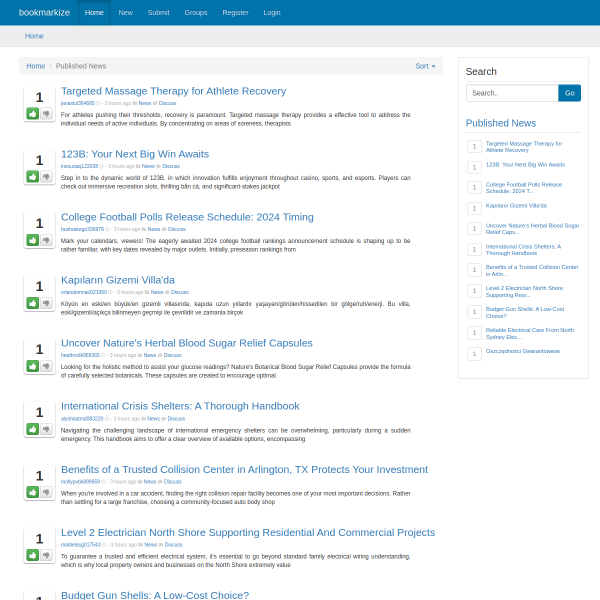Viewport: 600px width, 600px height.
Task: Downvote the Kapıların Gizemi Villa'da post
Action: click(46, 303)
